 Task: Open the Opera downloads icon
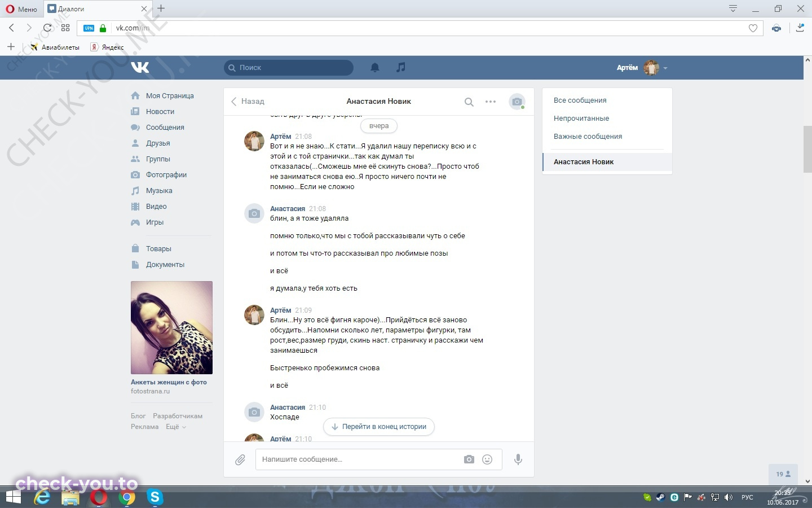pyautogui.click(x=800, y=28)
